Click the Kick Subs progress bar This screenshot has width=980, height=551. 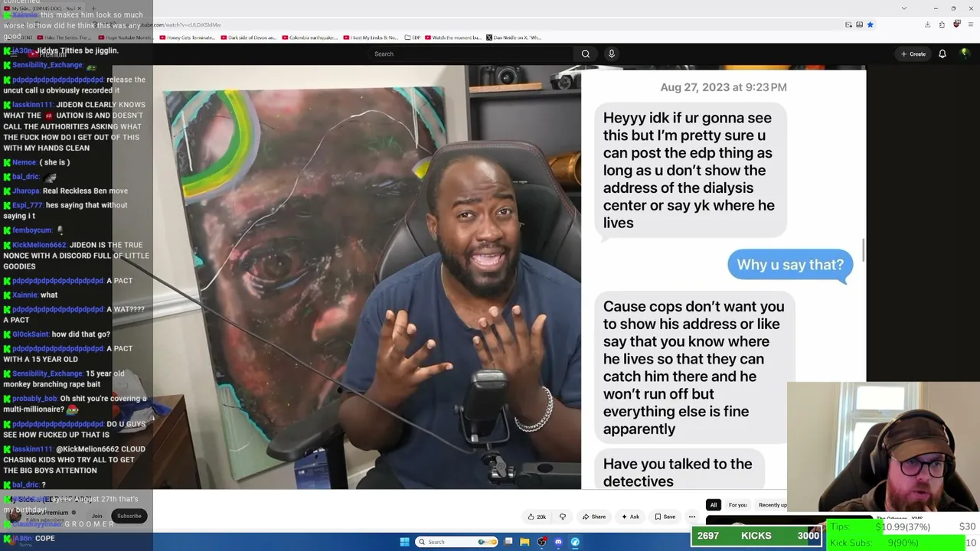[903, 543]
